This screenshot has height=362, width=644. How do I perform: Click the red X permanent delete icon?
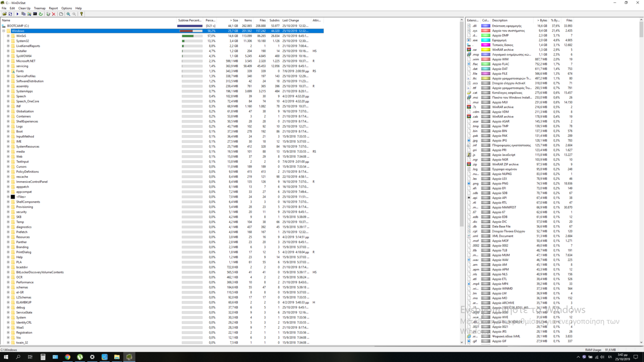pos(54,14)
